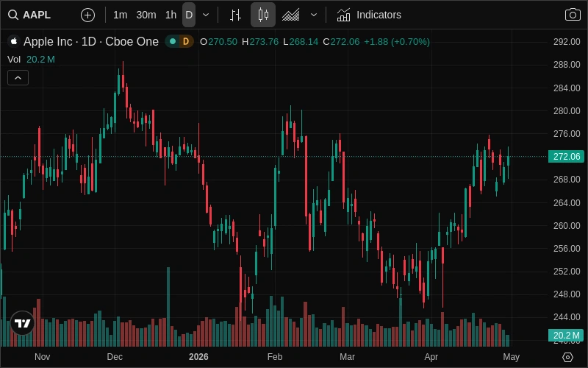The height and width of the screenshot is (368, 588).
Task: Open symbol search for AAPL
Action: click(29, 15)
